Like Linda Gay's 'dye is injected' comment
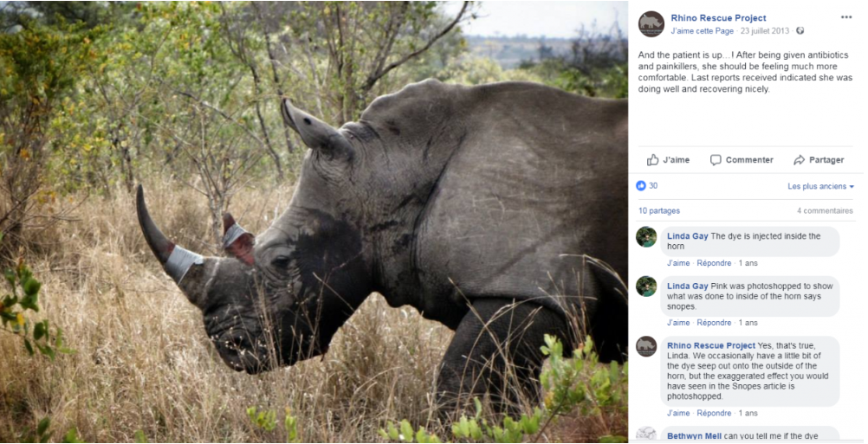The height and width of the screenshot is (444, 868). coord(678,263)
